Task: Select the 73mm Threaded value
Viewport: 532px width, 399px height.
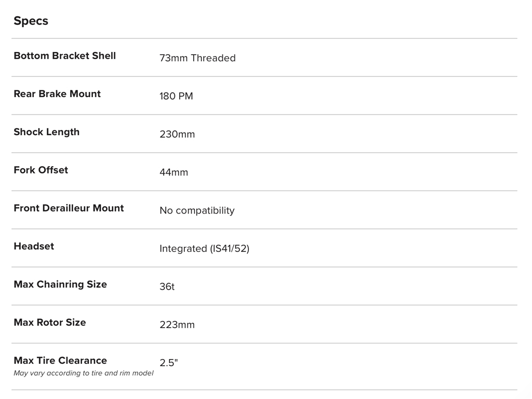Action: [197, 58]
